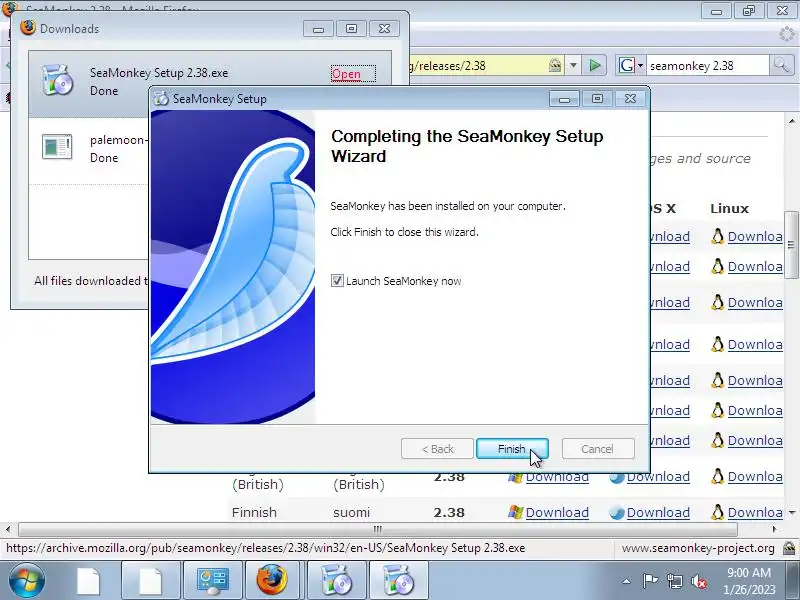This screenshot has width=800, height=600.
Task: Click the second blank document taskbar icon
Action: [151, 581]
